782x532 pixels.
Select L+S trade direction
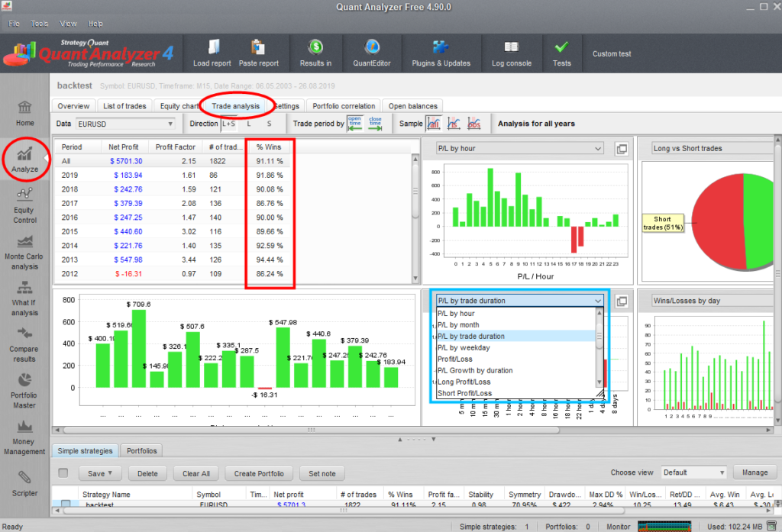click(x=229, y=124)
